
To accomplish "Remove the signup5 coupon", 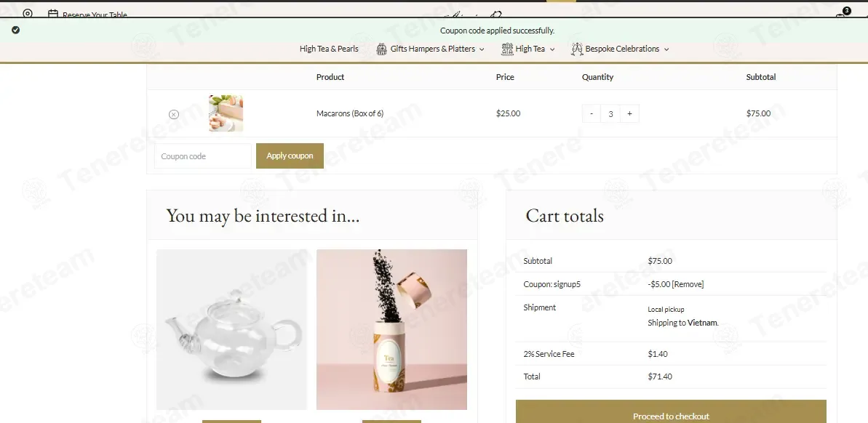I will (688, 284).
